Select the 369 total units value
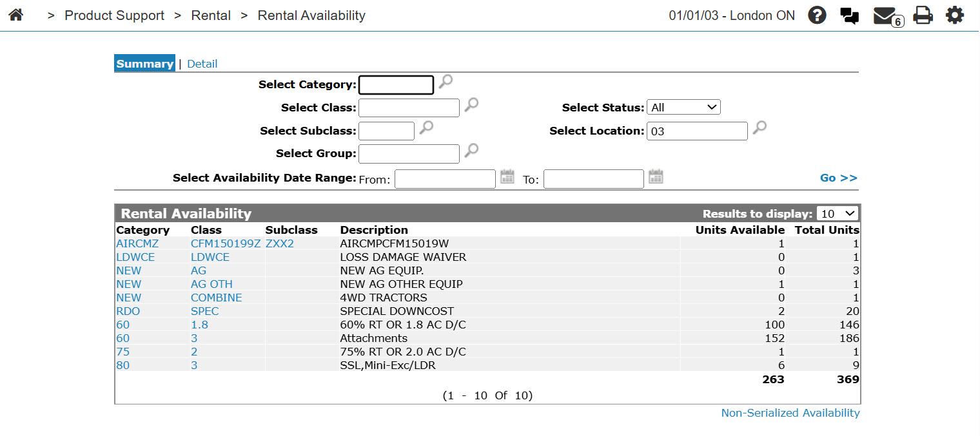The width and height of the screenshot is (980, 436). coord(848,379)
